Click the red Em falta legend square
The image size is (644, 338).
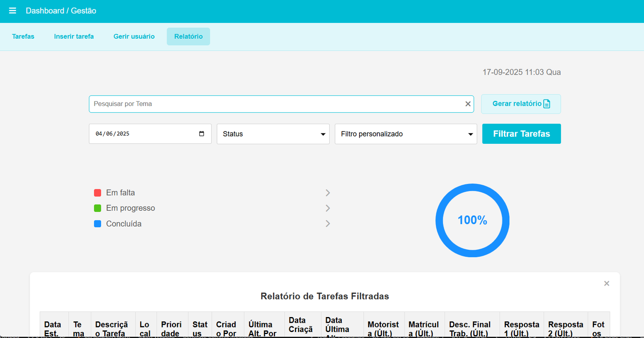(x=97, y=193)
